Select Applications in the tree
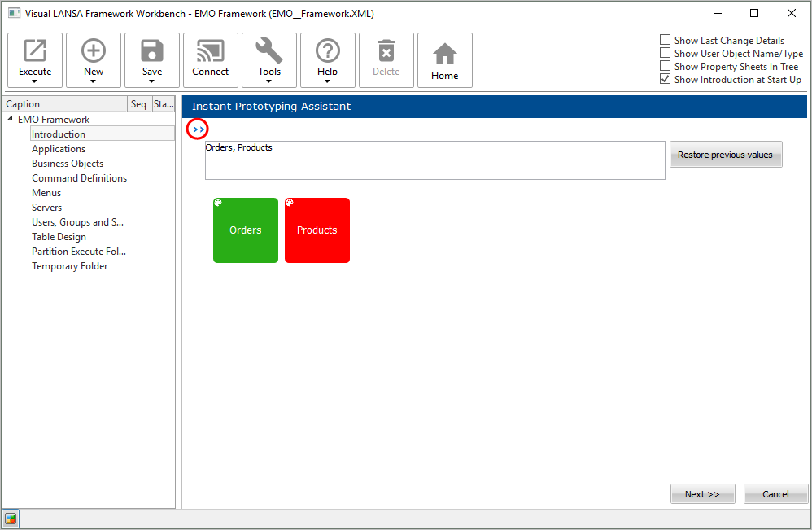This screenshot has width=812, height=530. [59, 149]
